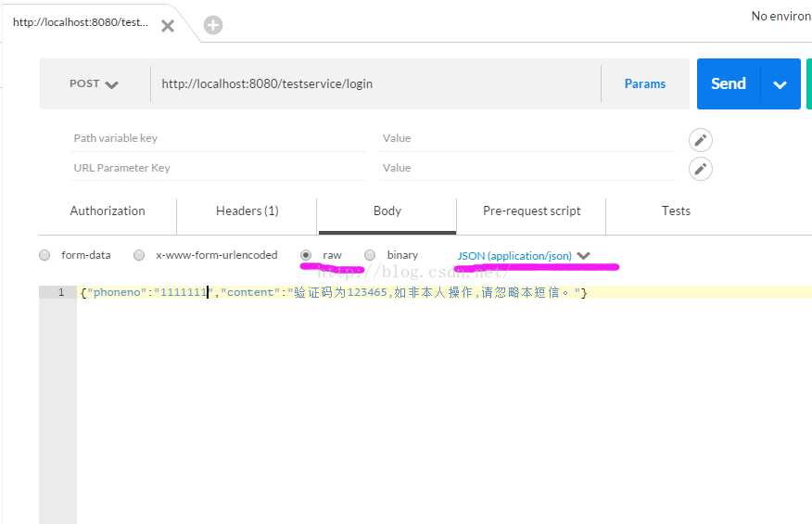
Task: Click the request URL input field
Action: tap(375, 84)
